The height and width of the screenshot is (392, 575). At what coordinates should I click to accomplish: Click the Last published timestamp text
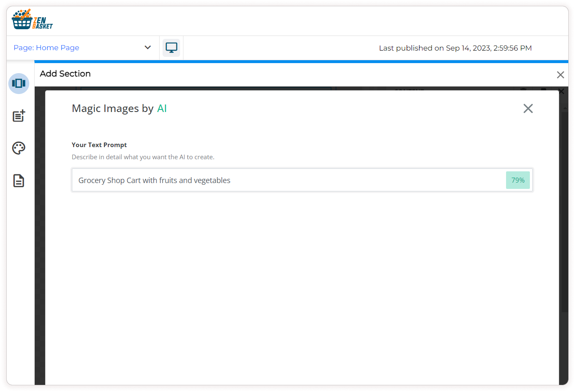[455, 48]
